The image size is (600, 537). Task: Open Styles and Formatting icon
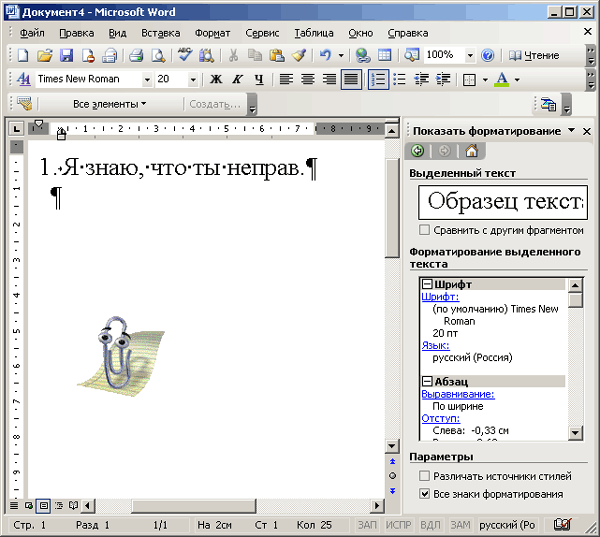point(24,79)
